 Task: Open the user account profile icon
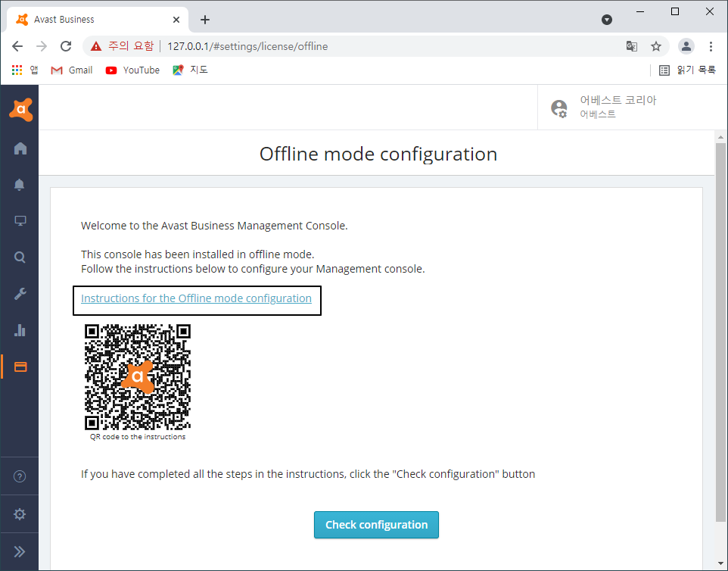(x=558, y=108)
